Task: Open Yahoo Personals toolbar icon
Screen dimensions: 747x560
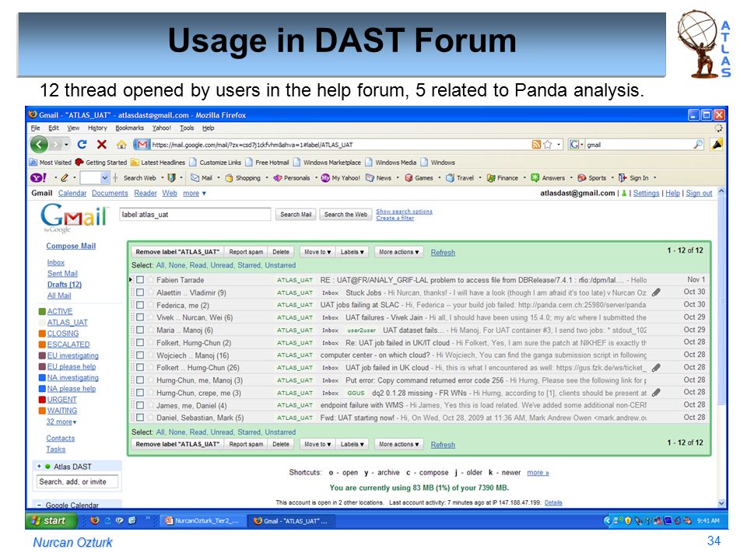Action: (277, 177)
